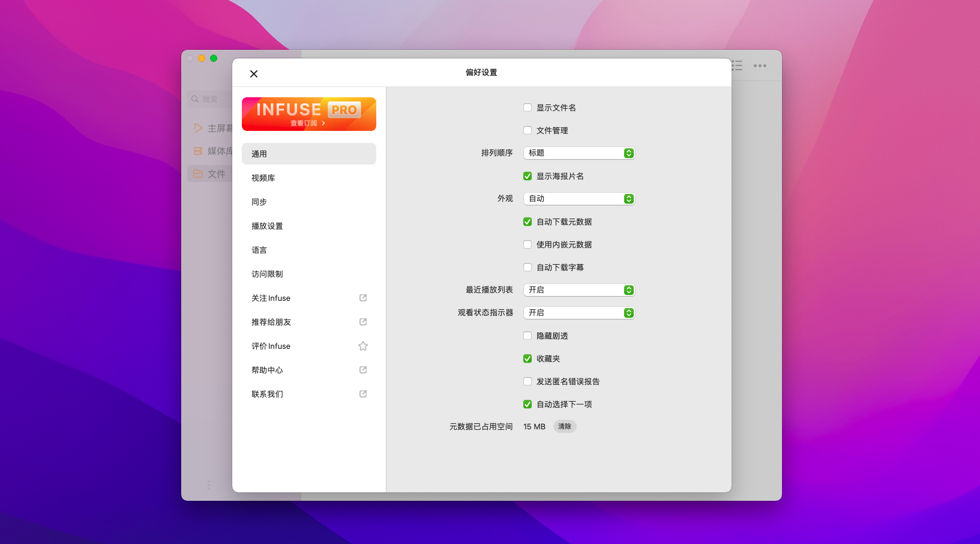Viewport: 980px width, 544px height.
Task: Expand the 最近播放列表 dropdown
Action: [x=579, y=290]
